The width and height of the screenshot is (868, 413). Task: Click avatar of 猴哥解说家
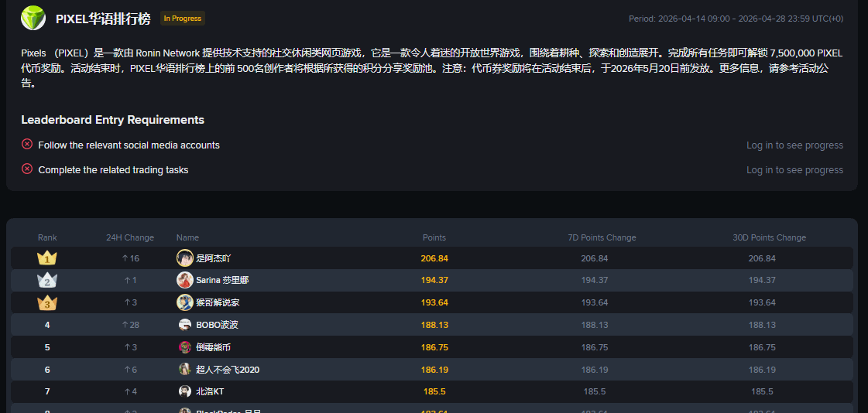[x=185, y=302]
